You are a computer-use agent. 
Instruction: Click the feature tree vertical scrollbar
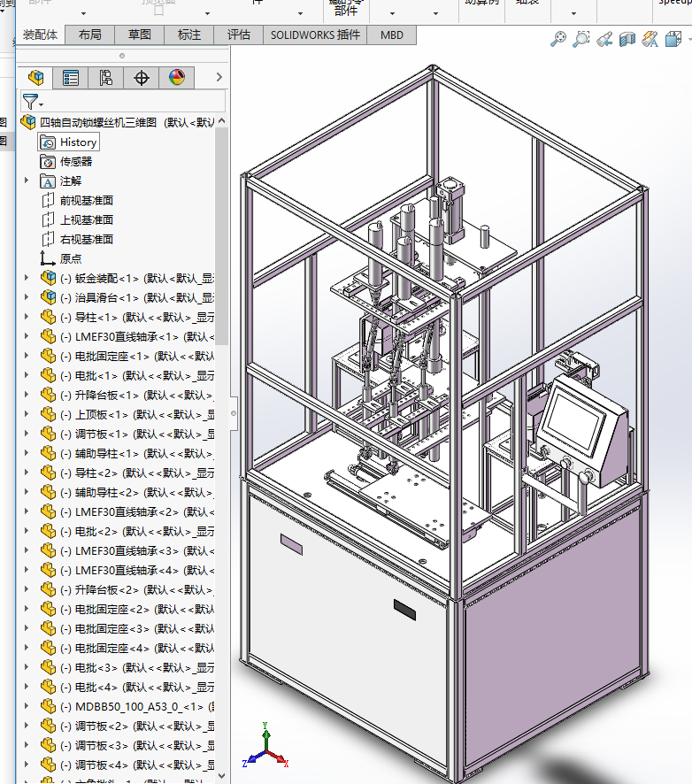tap(221, 230)
